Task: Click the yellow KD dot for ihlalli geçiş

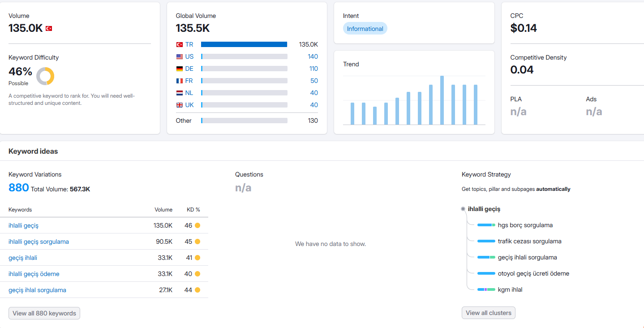Action: click(x=197, y=225)
